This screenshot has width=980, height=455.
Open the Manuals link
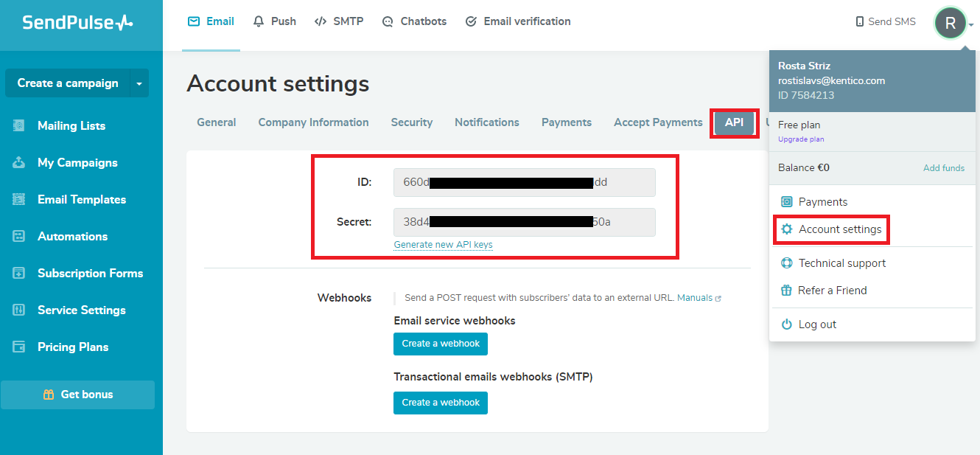[695, 298]
